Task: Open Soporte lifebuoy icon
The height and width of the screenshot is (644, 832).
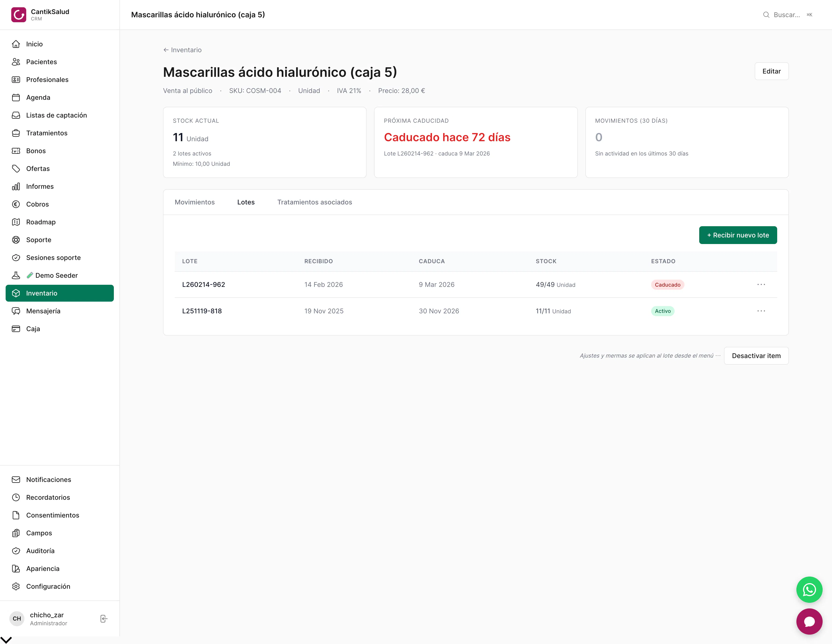Action: coord(16,240)
